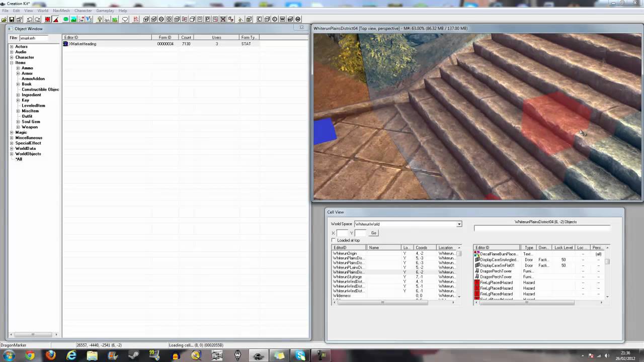The height and width of the screenshot is (362, 644).
Task: Click the Go button in Cell View
Action: tap(373, 233)
